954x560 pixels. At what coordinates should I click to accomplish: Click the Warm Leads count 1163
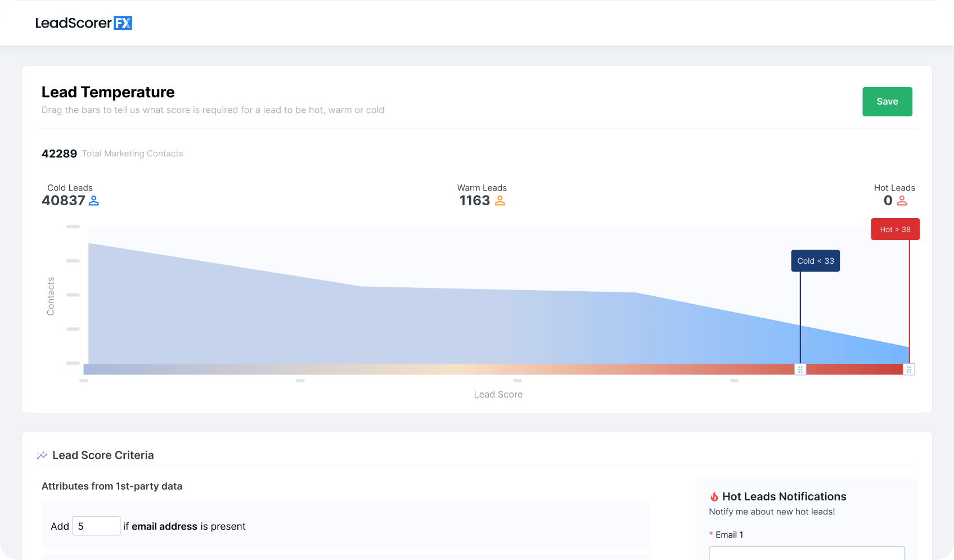[475, 201]
